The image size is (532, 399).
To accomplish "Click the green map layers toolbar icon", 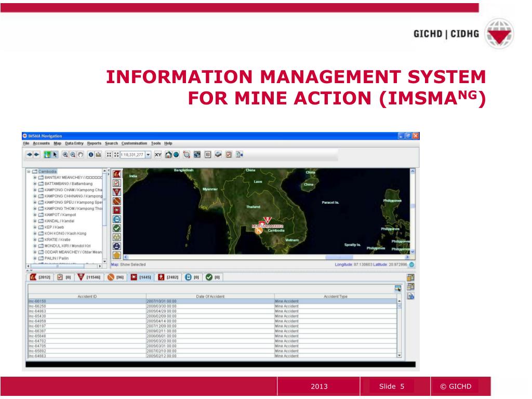I will [47, 155].
